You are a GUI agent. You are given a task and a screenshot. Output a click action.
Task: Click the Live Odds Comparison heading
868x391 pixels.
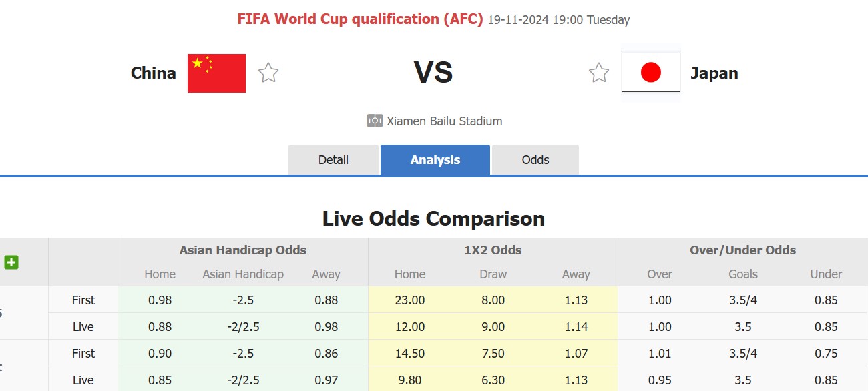point(433,218)
